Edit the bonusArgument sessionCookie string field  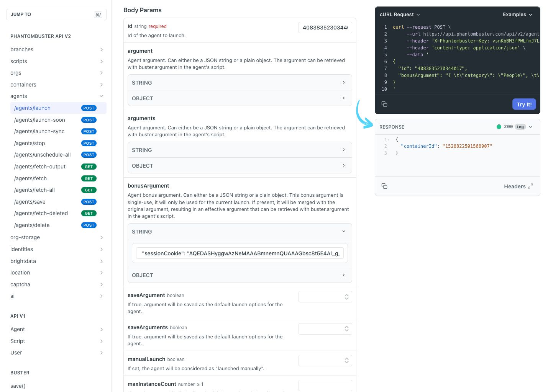(x=240, y=253)
